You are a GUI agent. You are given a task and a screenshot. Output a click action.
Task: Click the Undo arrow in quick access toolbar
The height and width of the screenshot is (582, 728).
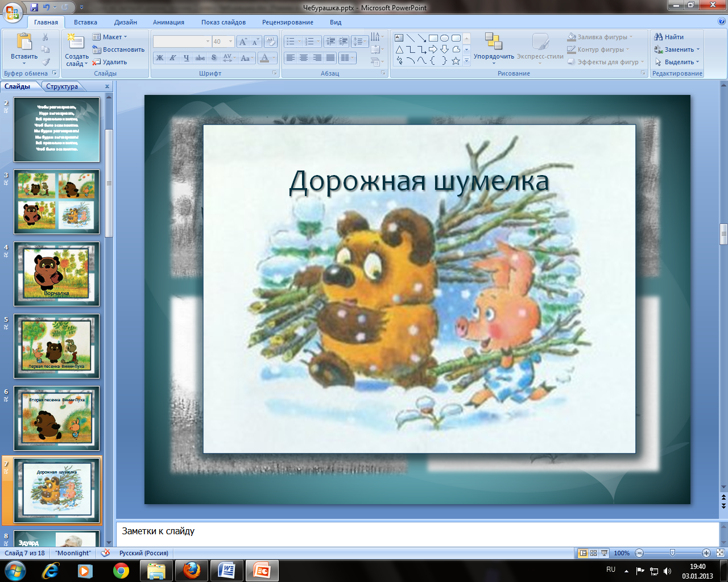47,7
